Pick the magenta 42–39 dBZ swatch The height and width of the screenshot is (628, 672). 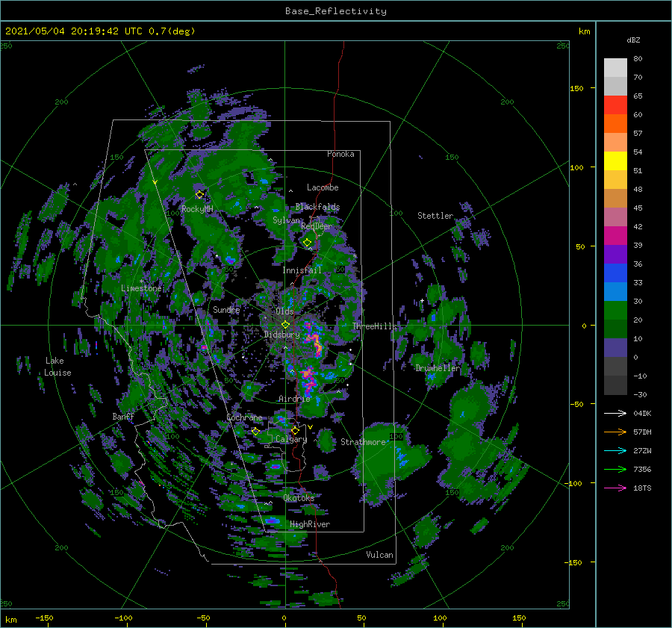(615, 236)
